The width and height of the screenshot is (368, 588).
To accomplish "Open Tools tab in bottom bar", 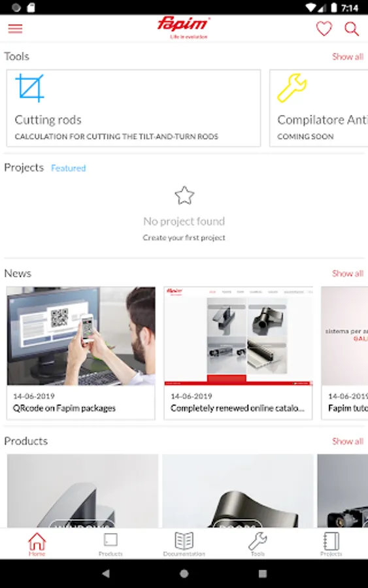I will click(258, 544).
